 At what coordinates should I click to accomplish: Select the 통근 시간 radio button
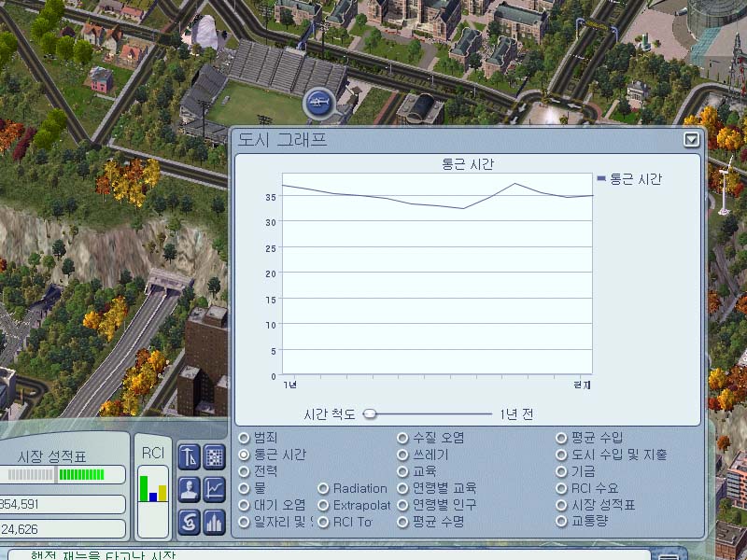pyautogui.click(x=244, y=455)
